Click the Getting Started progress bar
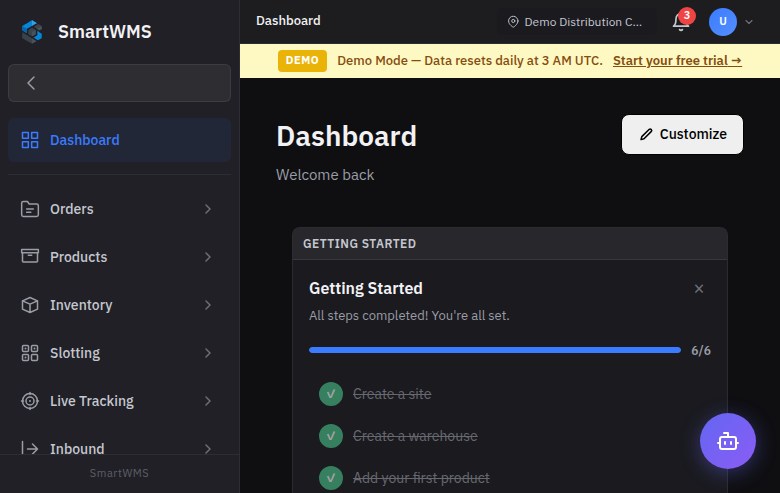780x493 pixels. (x=494, y=350)
